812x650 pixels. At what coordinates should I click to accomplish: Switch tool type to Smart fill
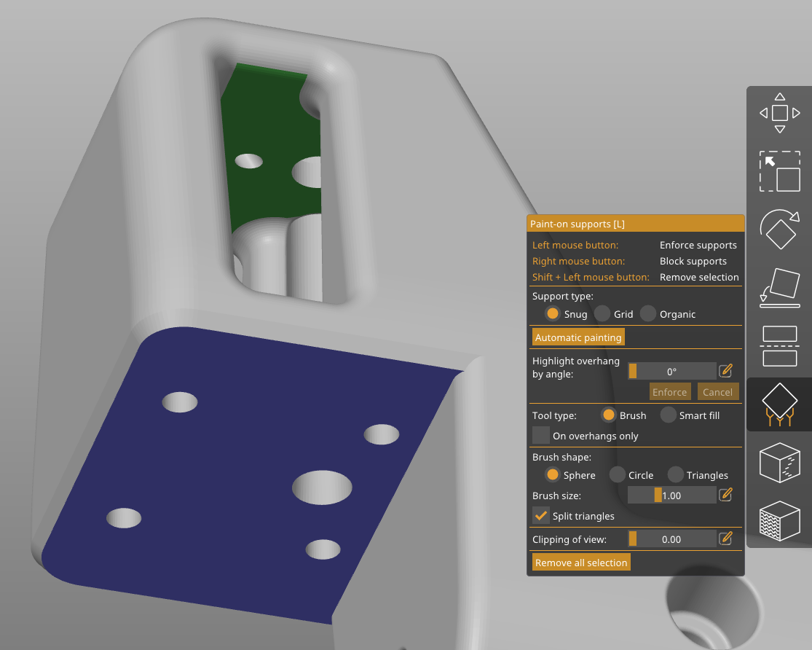click(x=668, y=415)
